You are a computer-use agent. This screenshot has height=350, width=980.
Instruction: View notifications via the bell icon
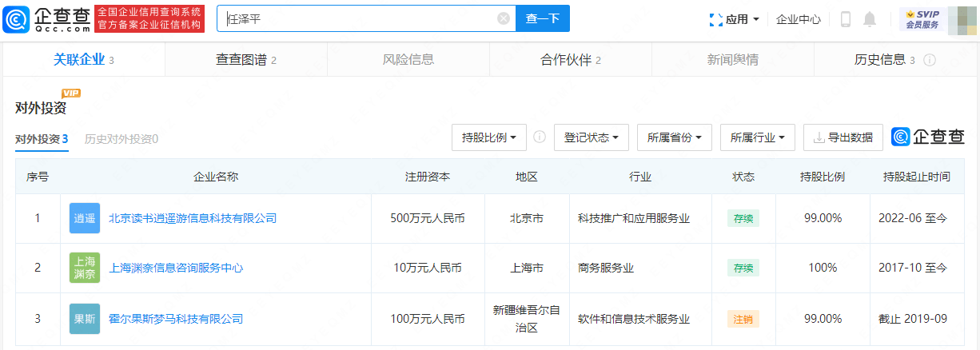tap(870, 19)
